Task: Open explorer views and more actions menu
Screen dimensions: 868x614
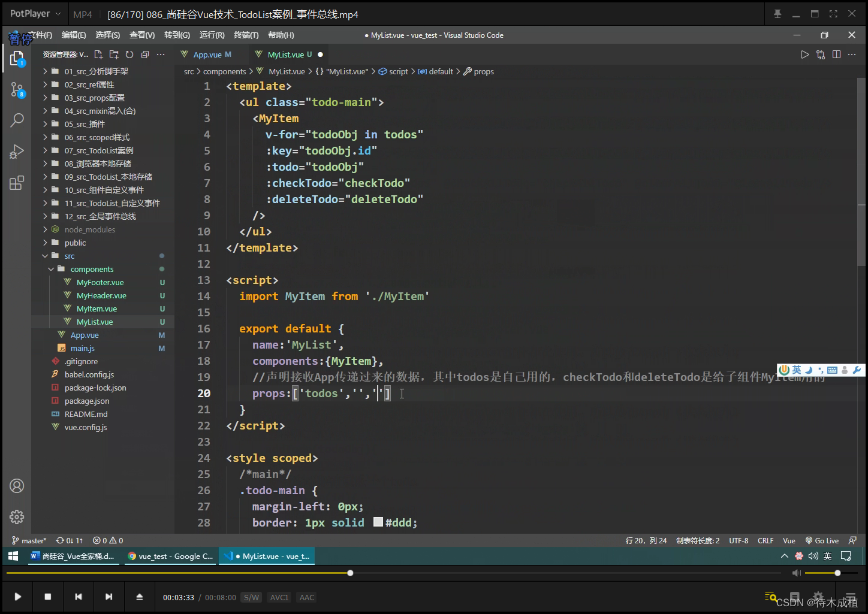Action: (x=161, y=55)
